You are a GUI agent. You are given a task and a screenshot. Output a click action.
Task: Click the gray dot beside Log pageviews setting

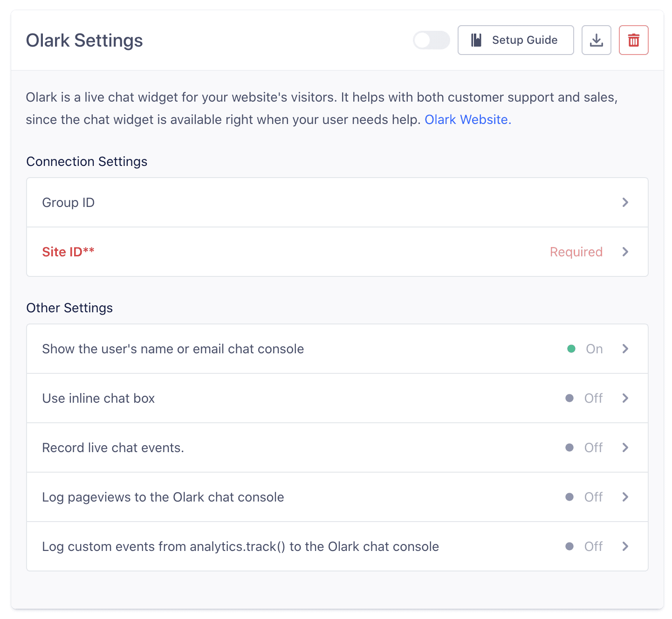569,497
